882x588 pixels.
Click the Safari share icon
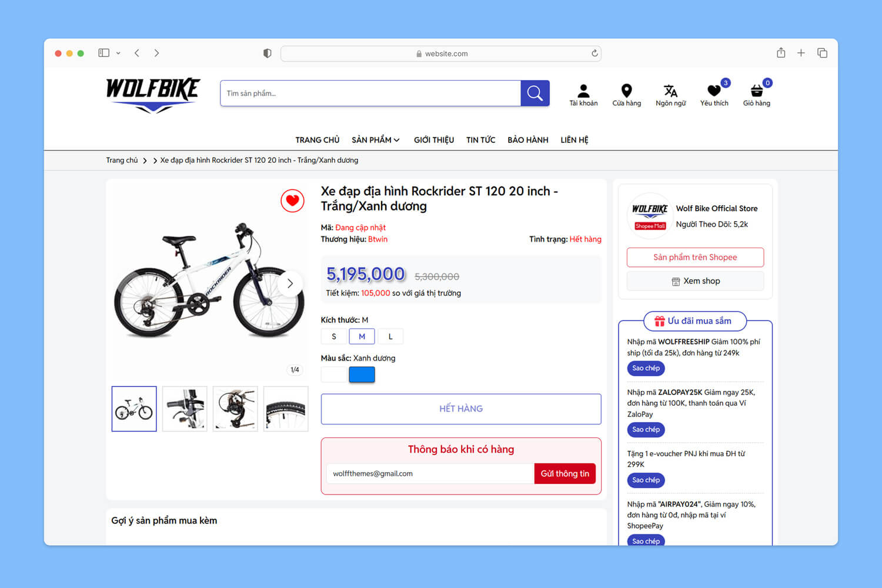pyautogui.click(x=781, y=53)
